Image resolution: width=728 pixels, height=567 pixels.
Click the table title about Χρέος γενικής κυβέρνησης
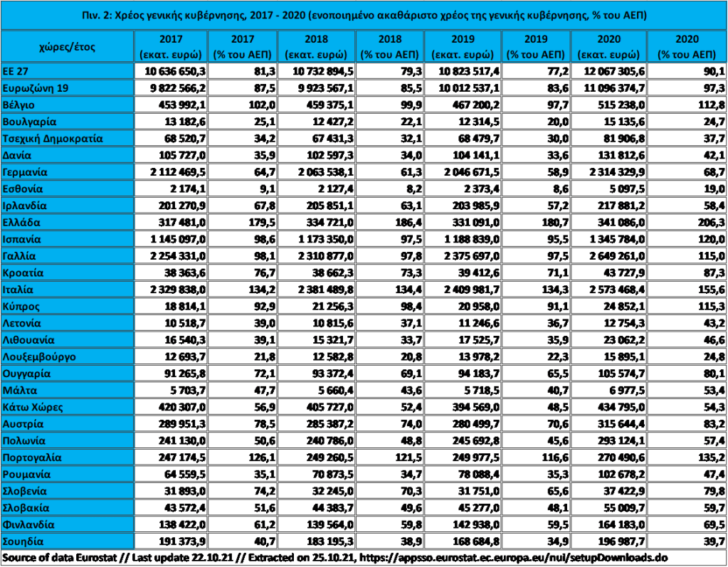pos(364,15)
